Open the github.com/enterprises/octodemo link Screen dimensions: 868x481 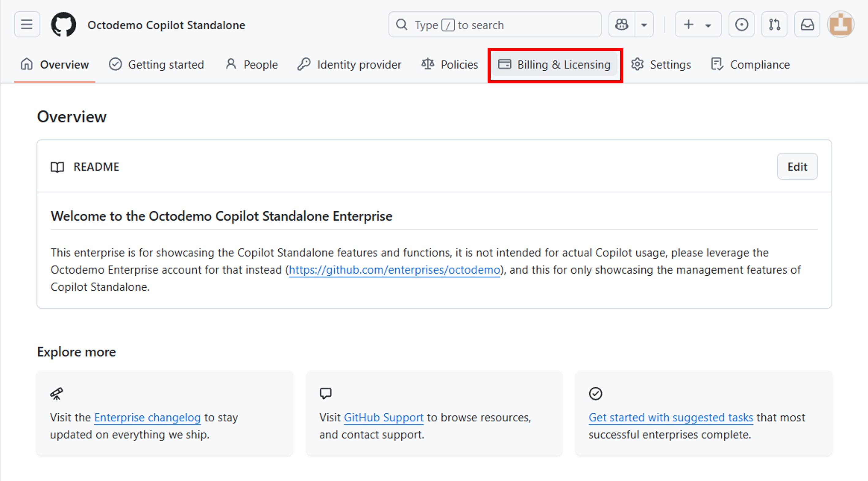click(394, 270)
